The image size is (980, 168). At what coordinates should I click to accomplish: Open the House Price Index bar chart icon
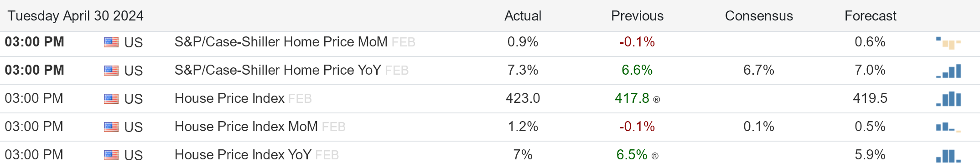(x=949, y=99)
